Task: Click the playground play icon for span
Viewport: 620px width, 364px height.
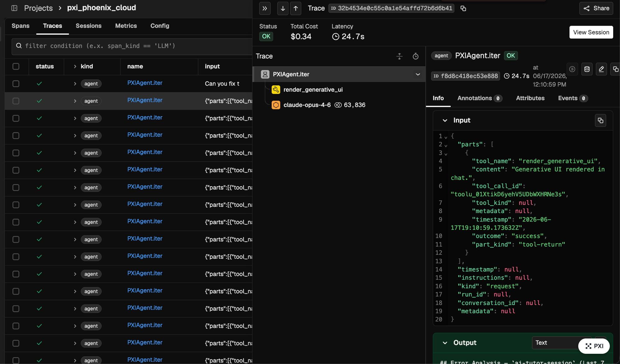Action: click(x=572, y=69)
